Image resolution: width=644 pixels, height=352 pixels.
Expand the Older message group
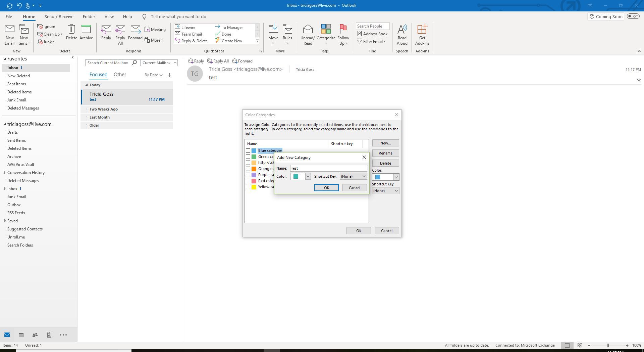tap(87, 125)
